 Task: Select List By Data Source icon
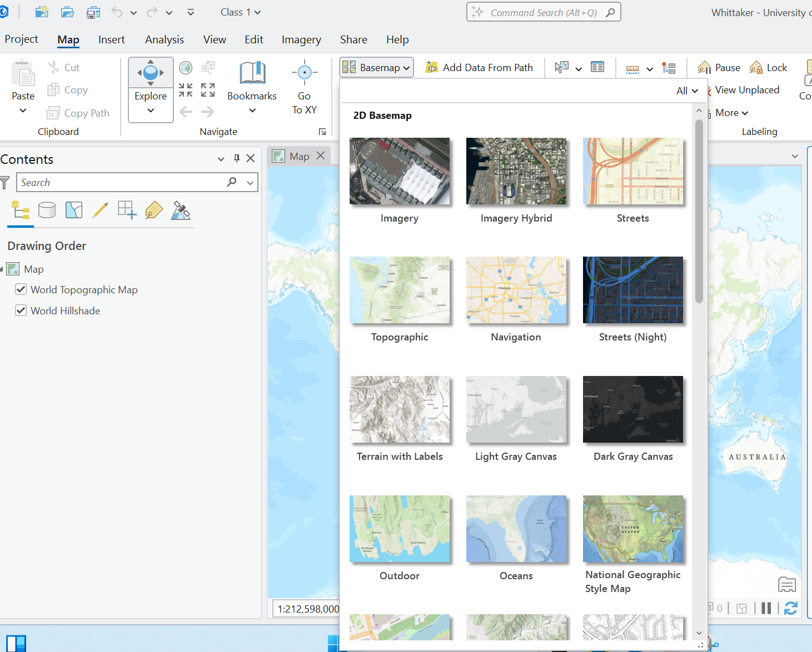point(47,210)
